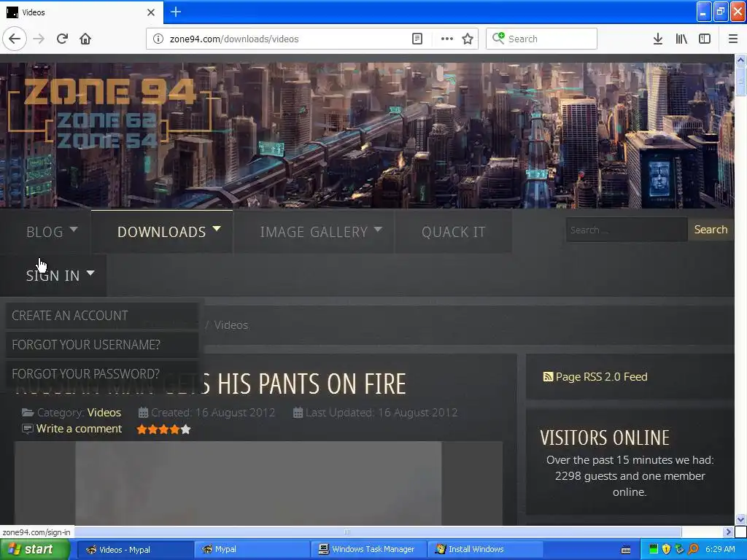This screenshot has width=747, height=560.
Task: Open the Page RSS 2.0 Feed link
Action: (601, 377)
